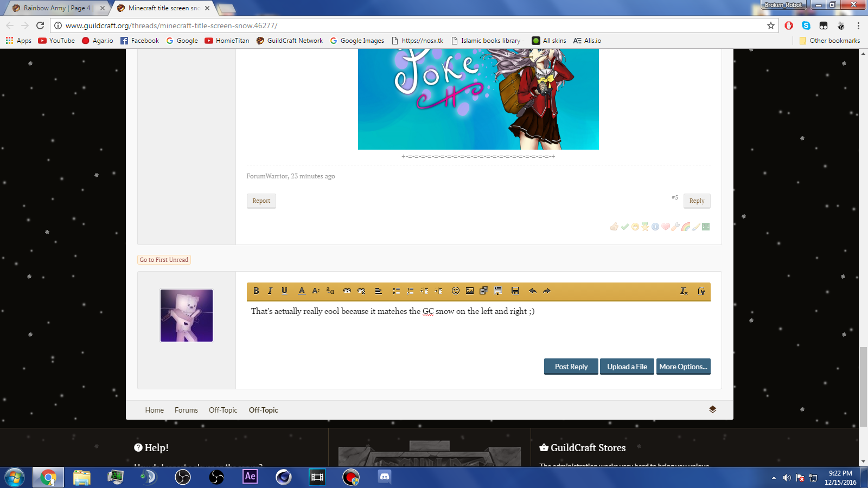The image size is (868, 488).
Task: Click the volume icon in the system tray
Action: tap(787, 478)
